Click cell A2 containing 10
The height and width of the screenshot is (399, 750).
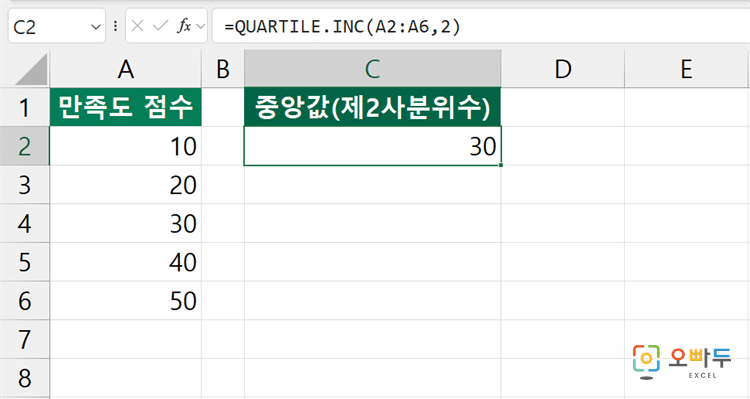[x=125, y=146]
